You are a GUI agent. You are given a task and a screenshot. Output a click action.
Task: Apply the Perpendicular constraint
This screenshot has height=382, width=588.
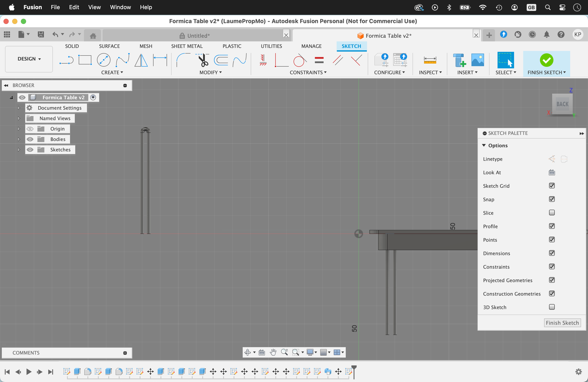pos(357,60)
